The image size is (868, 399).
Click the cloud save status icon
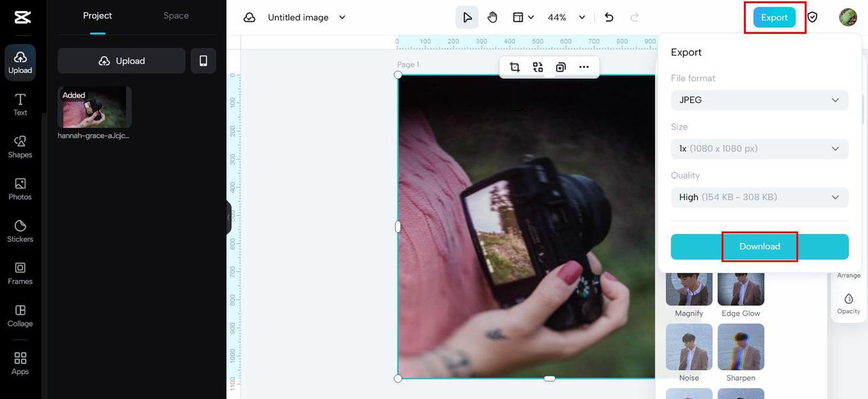pyautogui.click(x=250, y=18)
